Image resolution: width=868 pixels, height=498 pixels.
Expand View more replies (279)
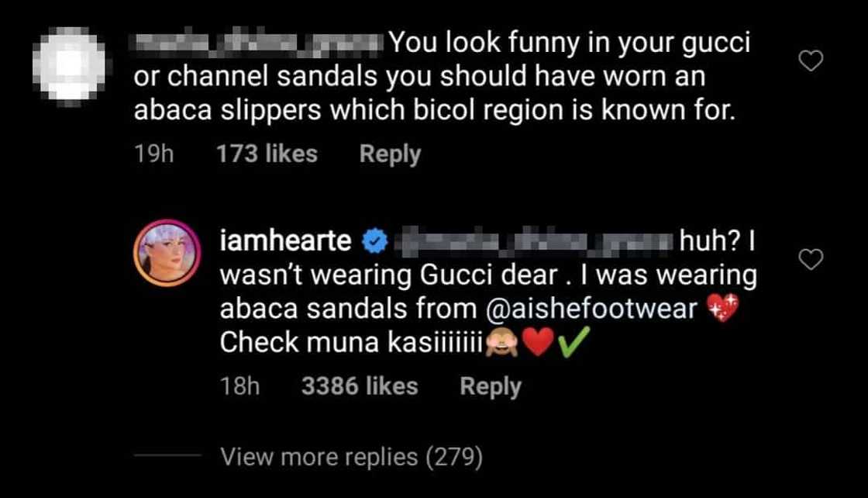pyautogui.click(x=351, y=457)
